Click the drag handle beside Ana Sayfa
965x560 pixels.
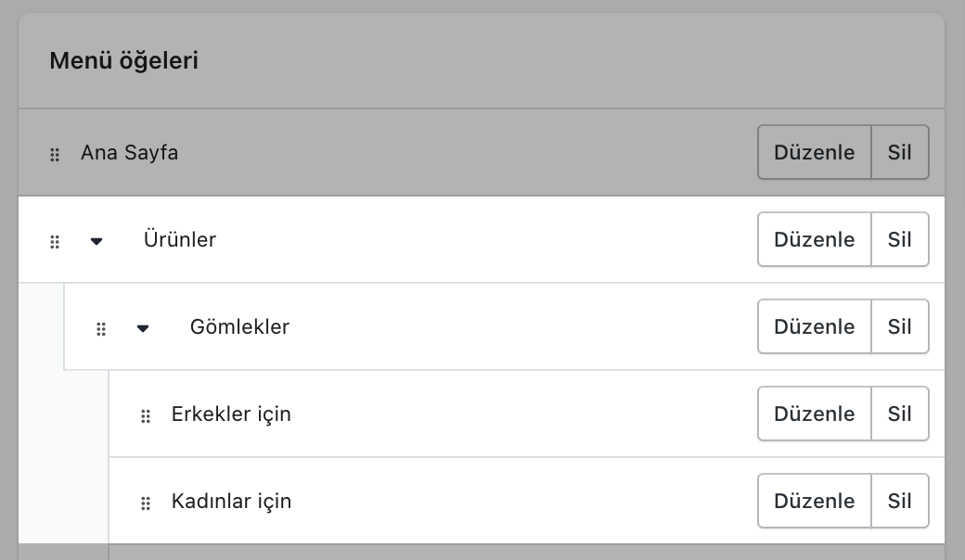click(x=55, y=155)
